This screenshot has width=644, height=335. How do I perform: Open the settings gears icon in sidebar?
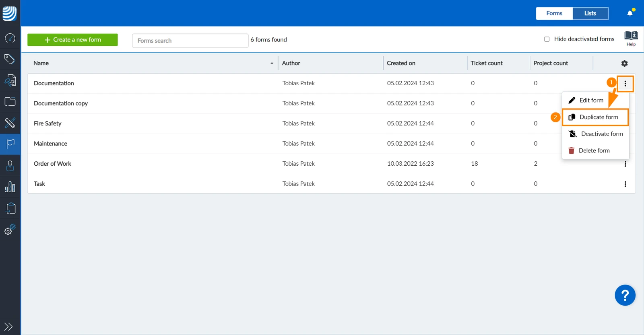click(x=10, y=229)
